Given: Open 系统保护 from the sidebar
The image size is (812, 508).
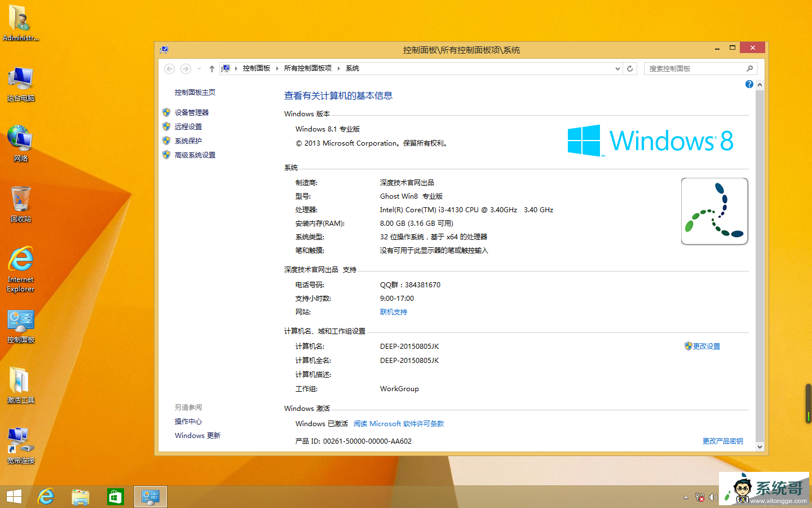Looking at the screenshot, I should [188, 141].
